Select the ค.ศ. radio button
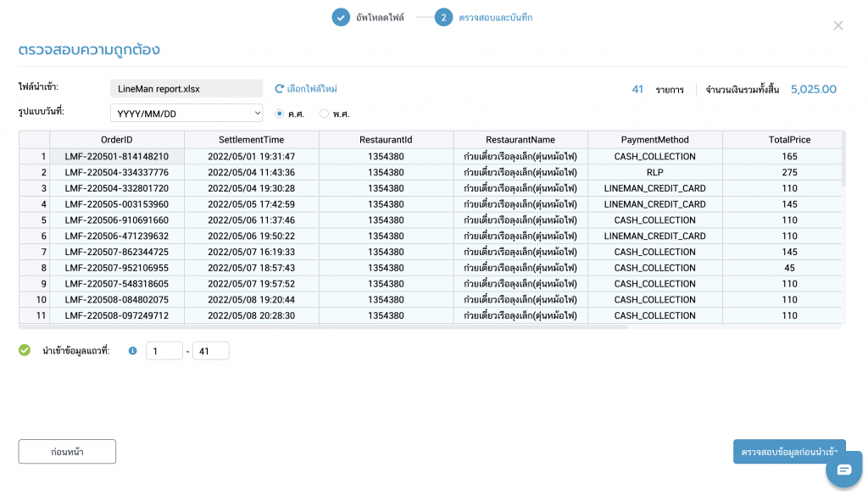The image size is (868, 495). tap(280, 114)
